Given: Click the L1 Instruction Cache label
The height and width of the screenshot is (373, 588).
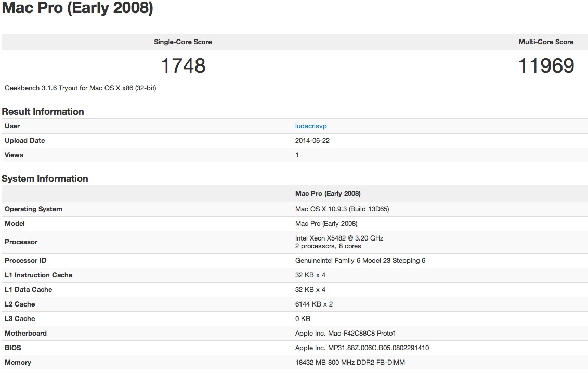Looking at the screenshot, I should point(38,275).
